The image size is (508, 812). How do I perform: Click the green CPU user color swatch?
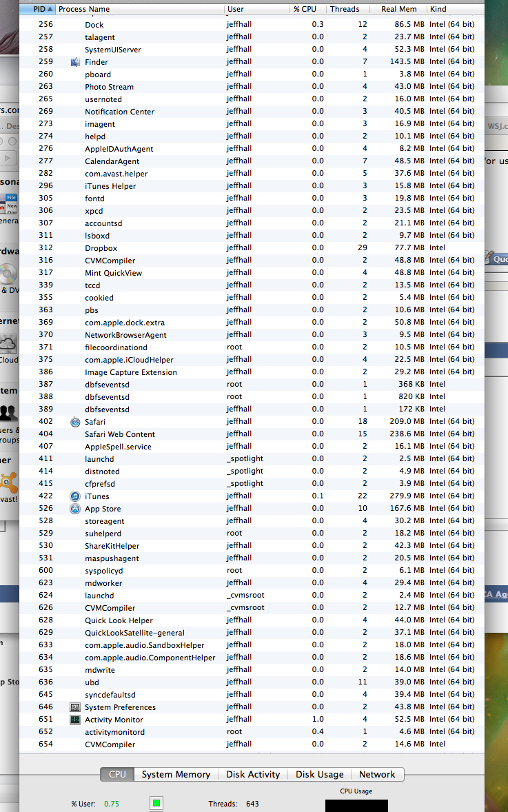[x=156, y=803]
